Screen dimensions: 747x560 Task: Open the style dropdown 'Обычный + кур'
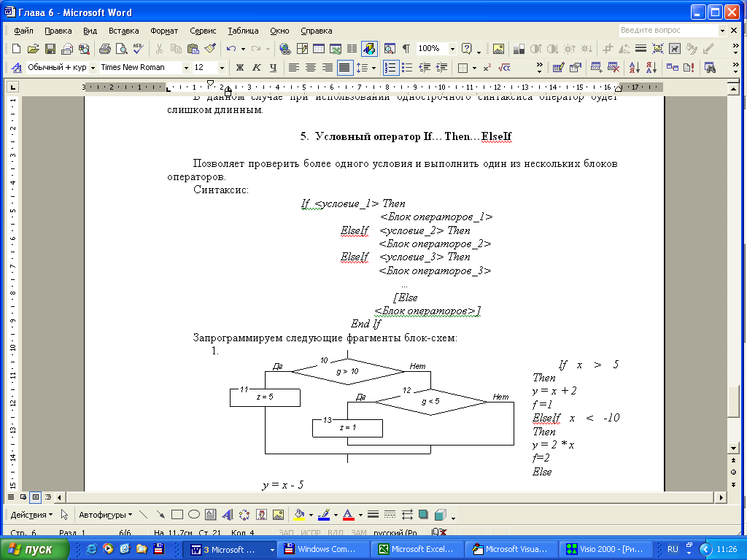click(x=93, y=68)
